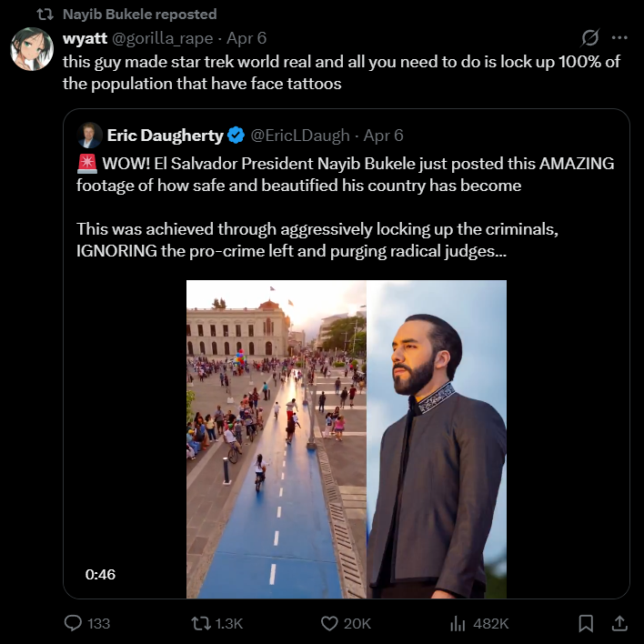Screen dimensions: 644x644
Task: Open Eric Daugherty's profile name
Action: [165, 136]
